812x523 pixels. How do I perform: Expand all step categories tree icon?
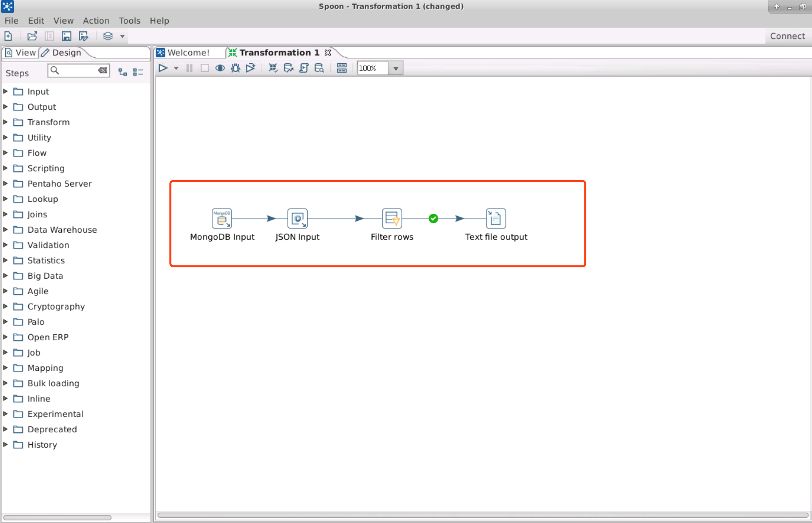pos(122,72)
